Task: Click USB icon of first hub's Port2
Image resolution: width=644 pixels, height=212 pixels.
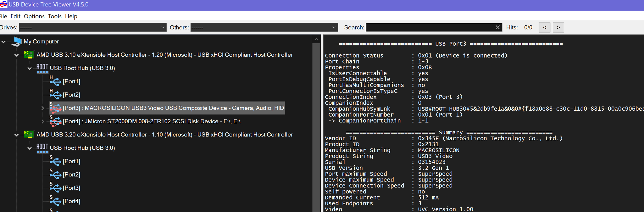Action: [55, 94]
